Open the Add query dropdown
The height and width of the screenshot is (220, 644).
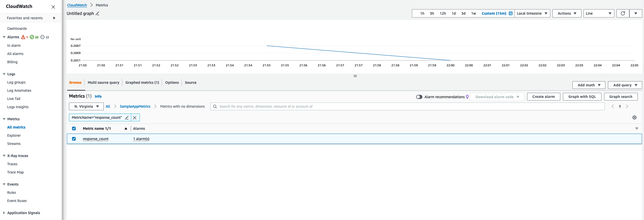point(625,85)
